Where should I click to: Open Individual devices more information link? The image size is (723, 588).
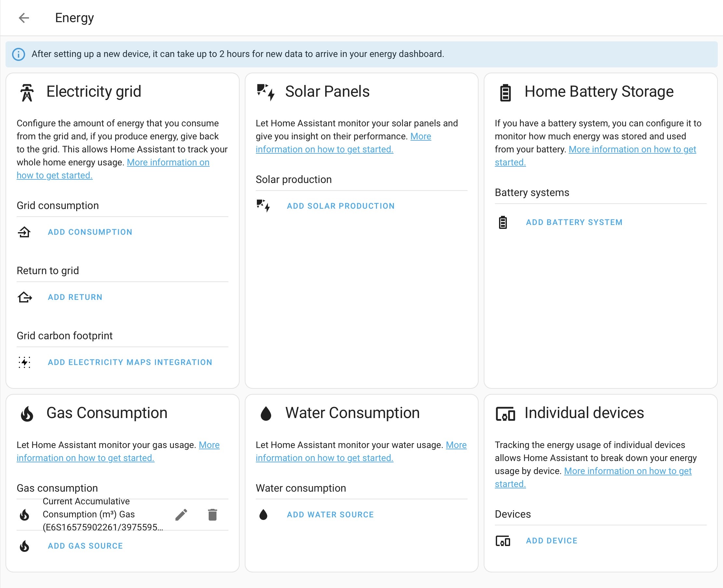point(628,471)
